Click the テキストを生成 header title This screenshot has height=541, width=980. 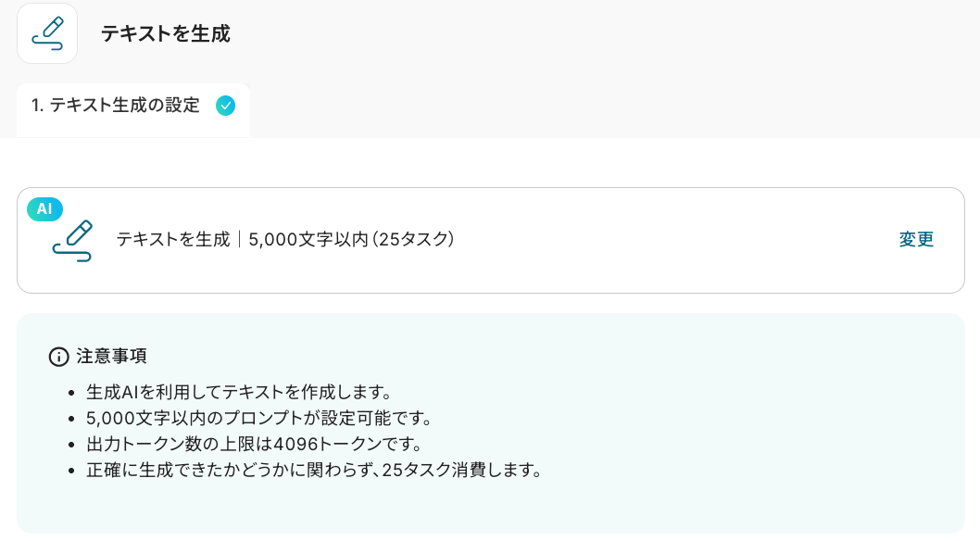click(x=165, y=34)
